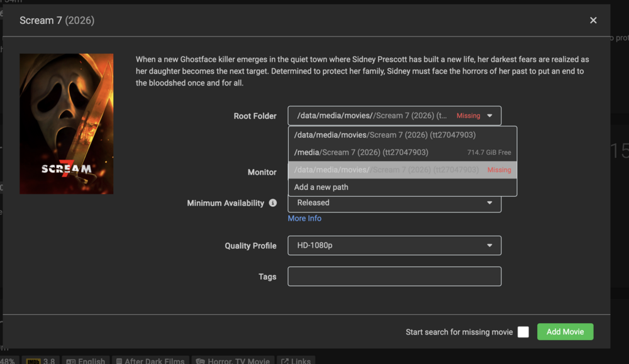The height and width of the screenshot is (364, 629).
Task: Open the Links external icon
Action: click(x=285, y=361)
